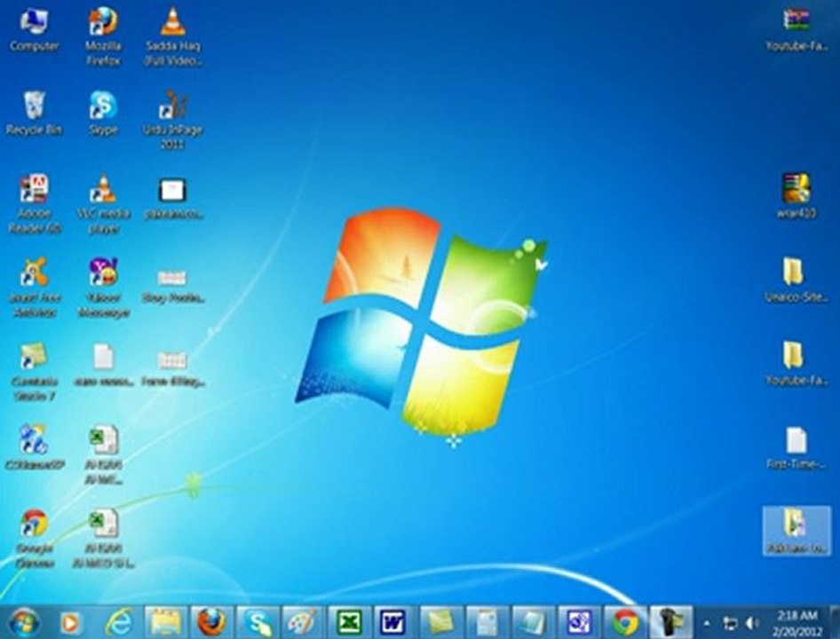
Task: Select the blank document icon beside Camtasia Studio
Action: tap(103, 364)
